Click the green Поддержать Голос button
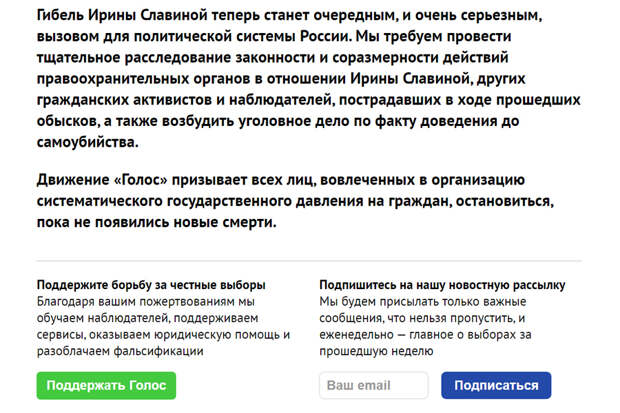620x413 pixels. tap(106, 385)
